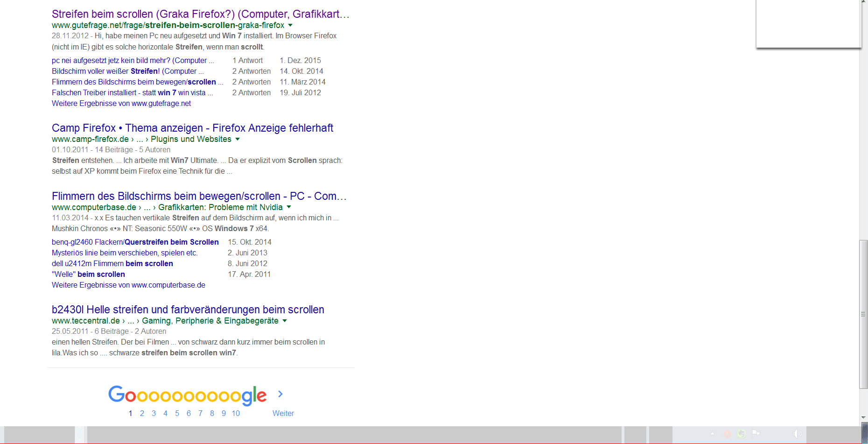Click the date '17. Apr. 2011'
Viewport: 868px width, 444px height.
[249, 274]
